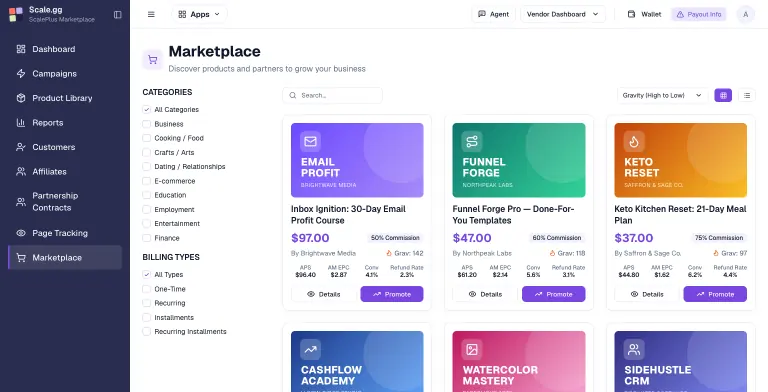
Task: Click the image icon on Watercolor Mastery card
Action: coord(472,350)
